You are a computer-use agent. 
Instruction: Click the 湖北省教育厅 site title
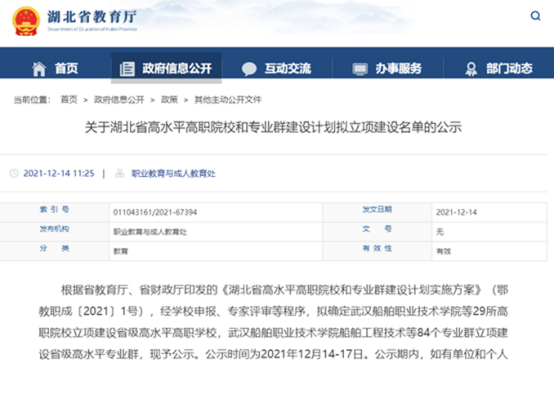pos(92,17)
